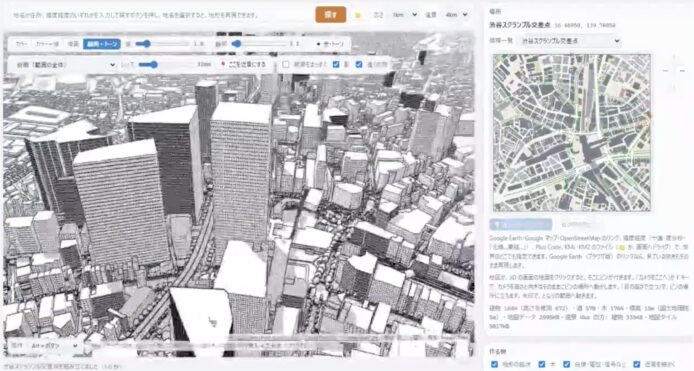
Task: Click the Shibuya street map thumbnail
Action: [x=571, y=132]
